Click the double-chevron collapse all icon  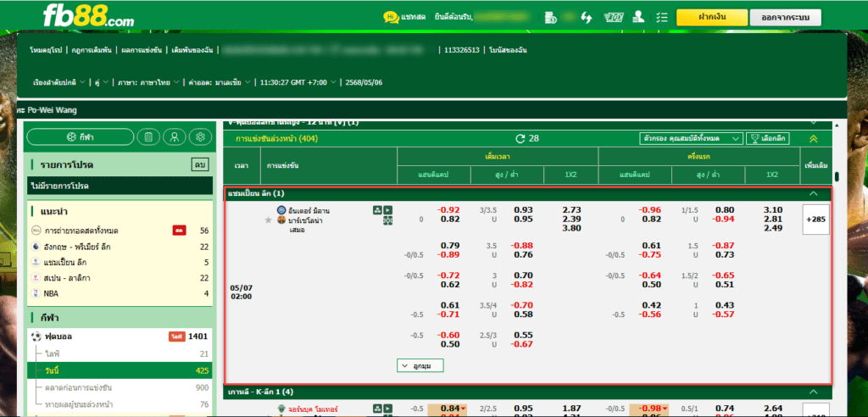point(813,139)
